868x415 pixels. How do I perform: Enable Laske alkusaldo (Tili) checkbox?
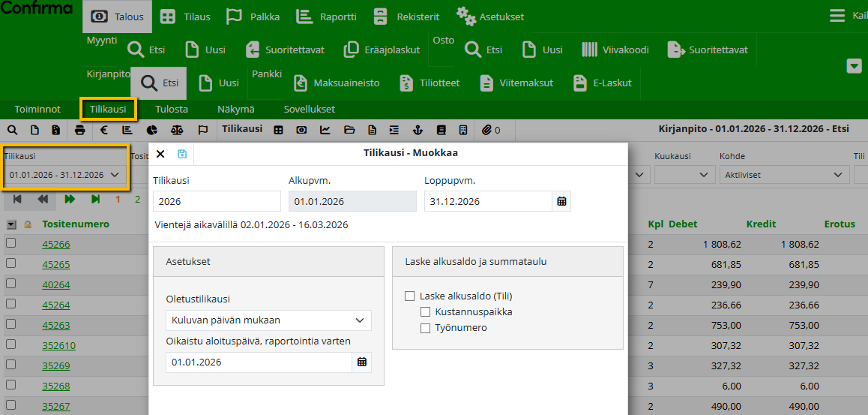[410, 296]
